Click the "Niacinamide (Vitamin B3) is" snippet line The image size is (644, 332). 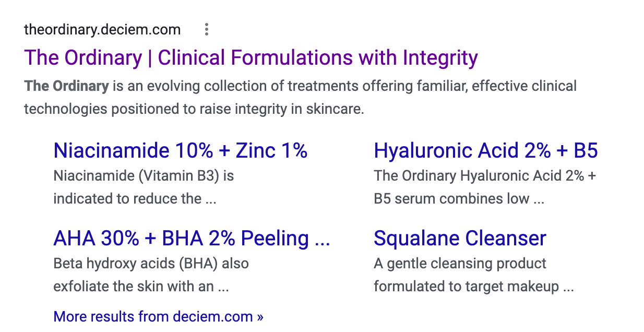(144, 175)
